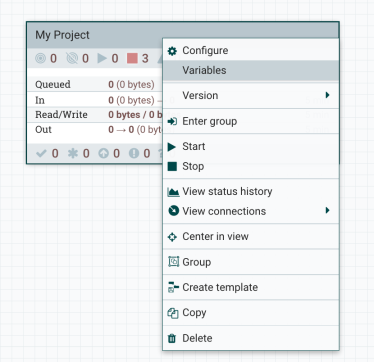
Task: Click the Delete trash can icon
Action: [172, 338]
